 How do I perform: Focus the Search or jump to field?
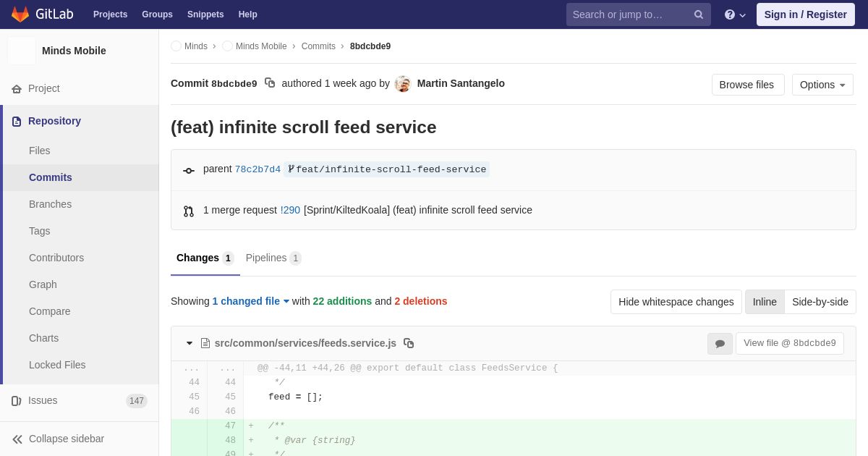pyautogui.click(x=639, y=14)
